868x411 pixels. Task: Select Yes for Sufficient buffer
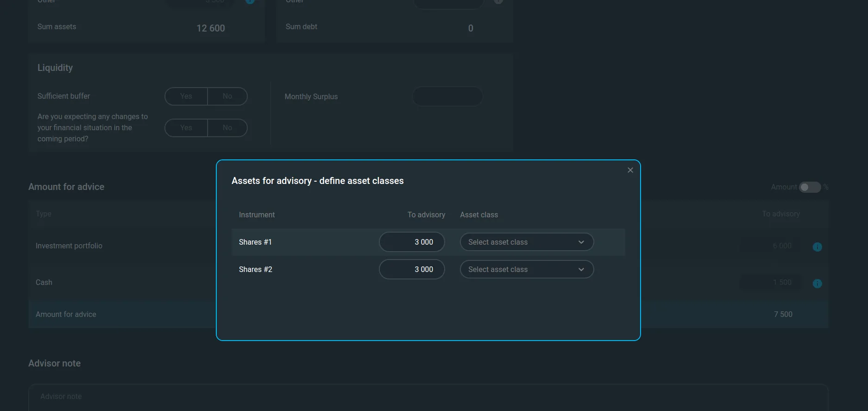(x=186, y=96)
